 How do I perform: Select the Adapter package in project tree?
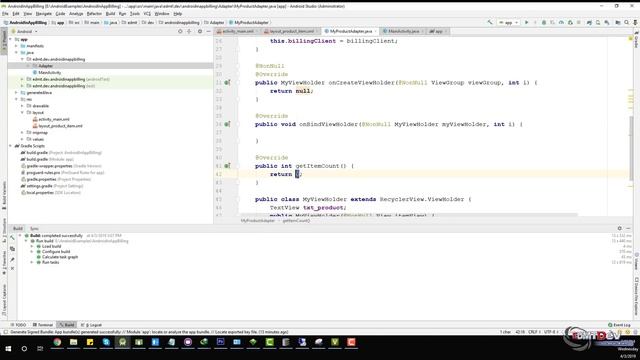tap(45, 66)
